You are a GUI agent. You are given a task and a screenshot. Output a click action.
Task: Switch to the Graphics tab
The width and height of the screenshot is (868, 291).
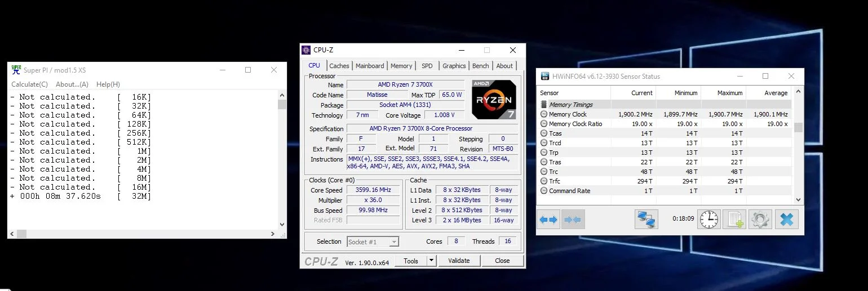coord(454,66)
